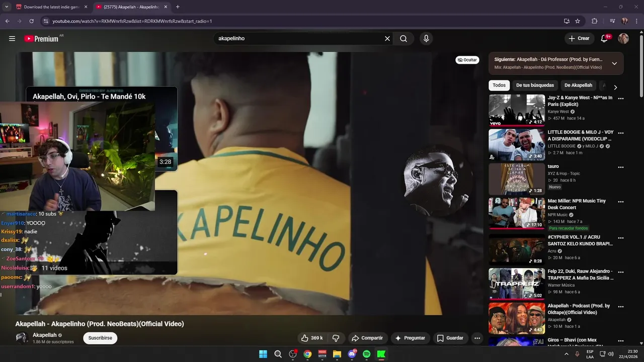Open the Crear menu button

click(579, 38)
